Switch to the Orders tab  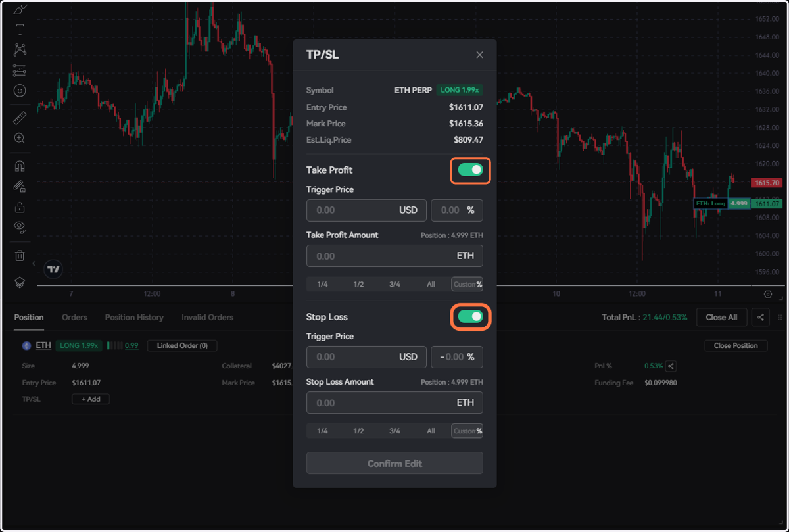click(x=74, y=317)
